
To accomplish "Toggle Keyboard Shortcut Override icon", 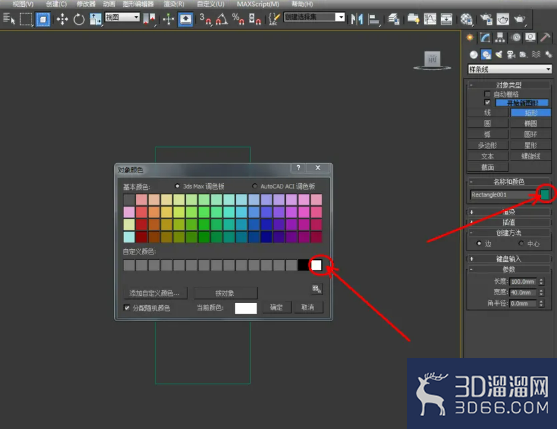I will click(185, 19).
